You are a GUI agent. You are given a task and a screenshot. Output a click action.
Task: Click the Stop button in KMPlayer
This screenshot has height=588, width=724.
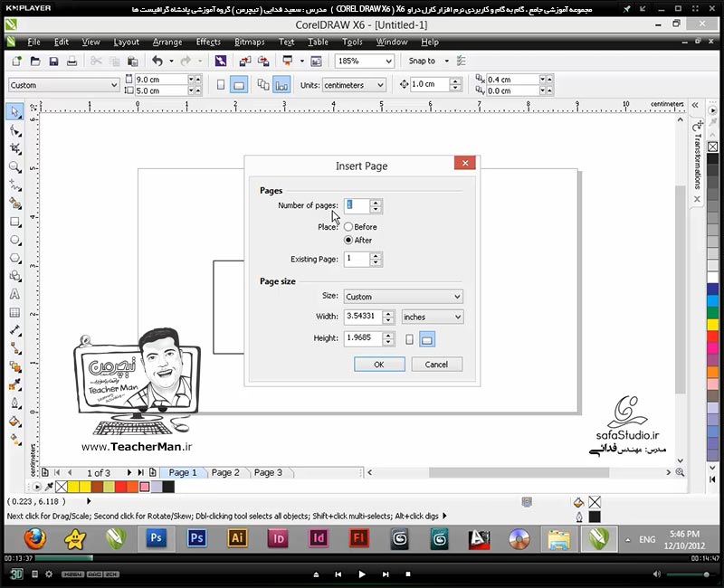point(408,574)
